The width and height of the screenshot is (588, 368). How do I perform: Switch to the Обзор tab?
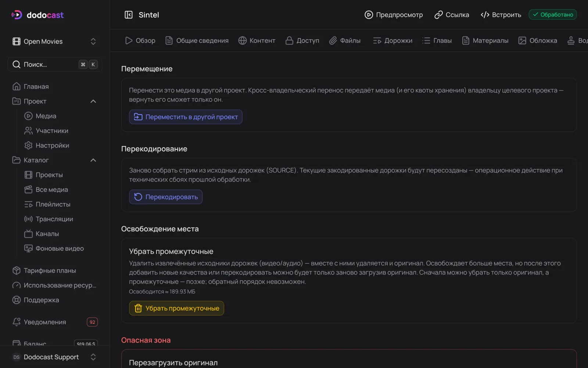[x=140, y=40]
